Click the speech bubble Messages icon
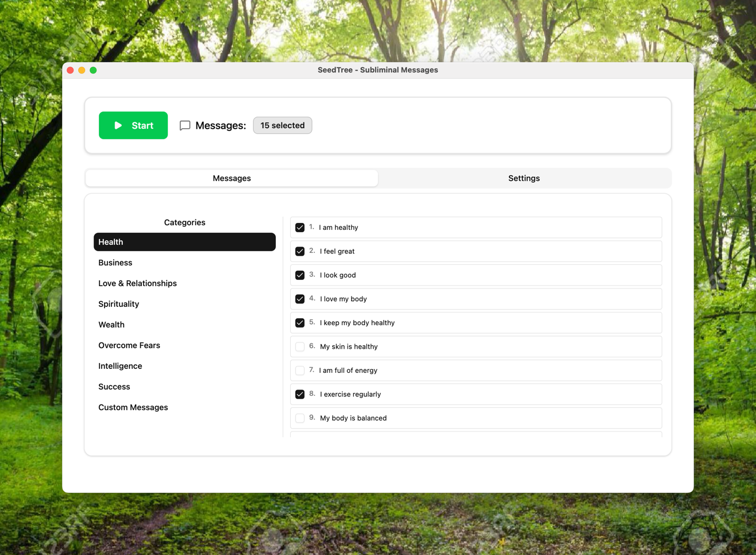This screenshot has height=555, width=756. click(185, 125)
